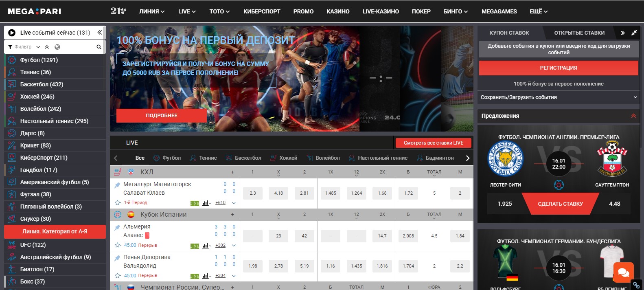Click the globe icon in filter bar
The height and width of the screenshot is (290, 644).
[57, 47]
